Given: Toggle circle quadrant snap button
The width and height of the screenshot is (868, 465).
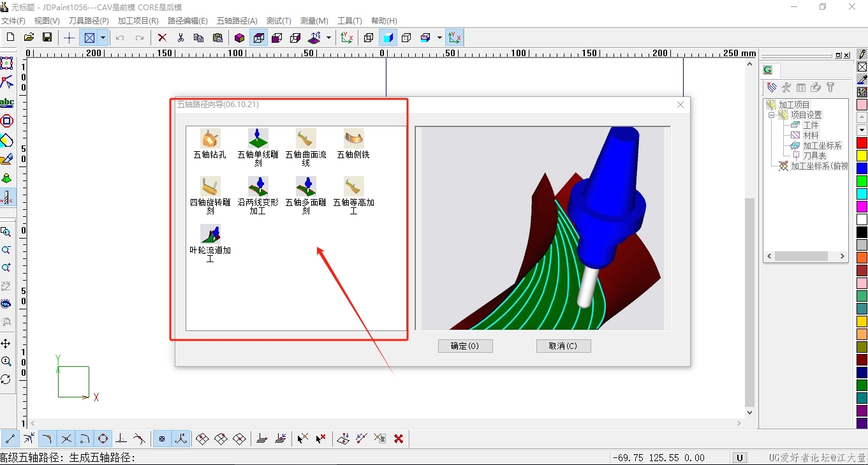Looking at the screenshot, I should click(x=103, y=439).
